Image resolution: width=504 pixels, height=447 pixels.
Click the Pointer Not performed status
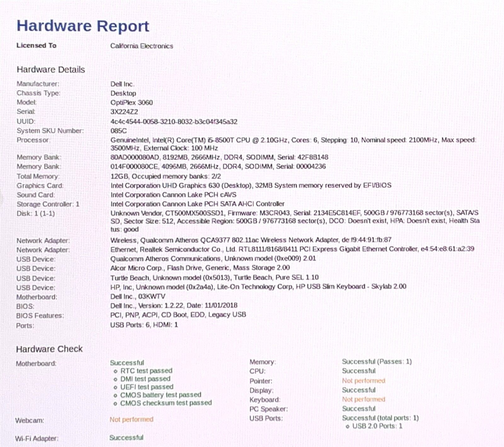point(364,381)
